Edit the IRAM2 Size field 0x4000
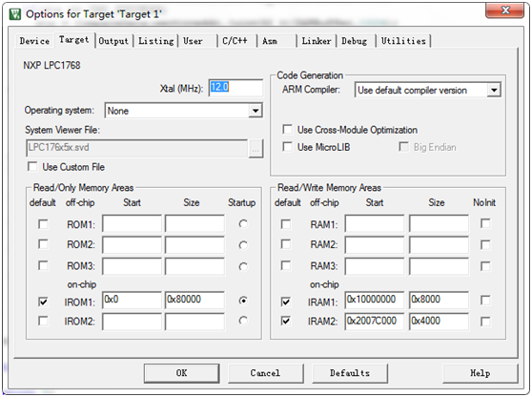This screenshot has height=397, width=532. [x=439, y=322]
